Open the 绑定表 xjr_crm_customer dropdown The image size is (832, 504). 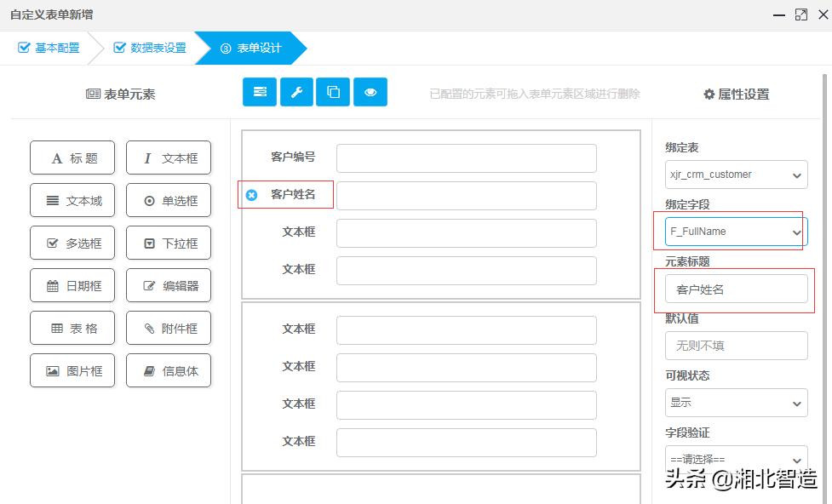pos(736,175)
